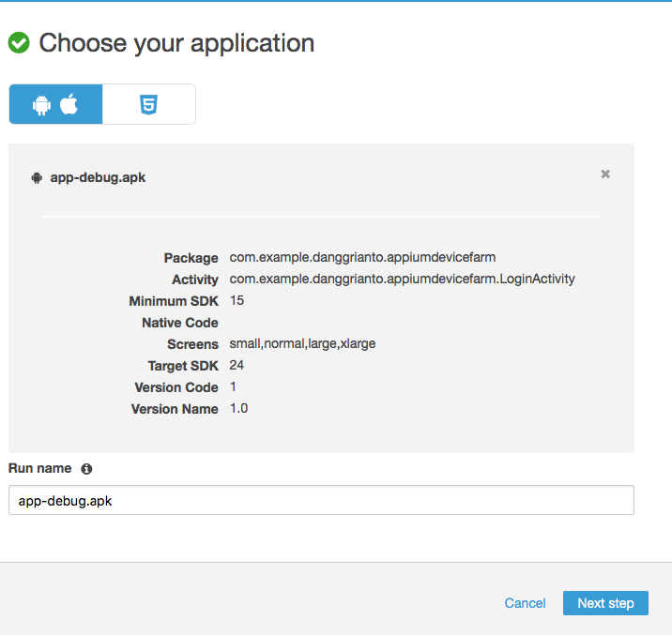The height and width of the screenshot is (635, 672).
Task: Click the Version Code label
Action: tap(176, 387)
